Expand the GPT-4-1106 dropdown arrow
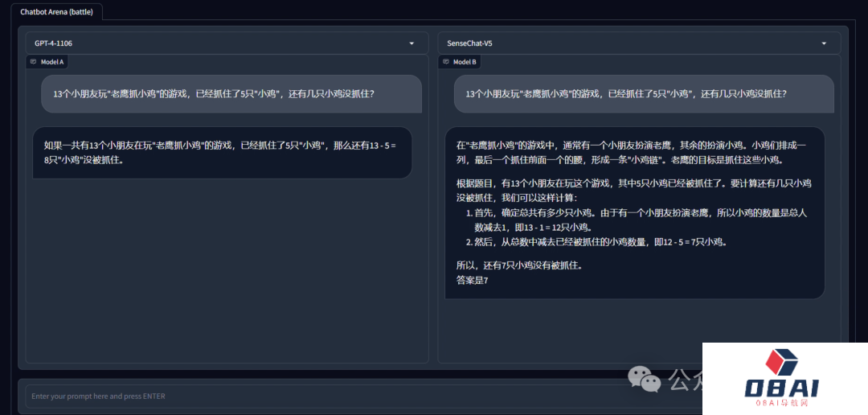The image size is (868, 415). pyautogui.click(x=411, y=43)
